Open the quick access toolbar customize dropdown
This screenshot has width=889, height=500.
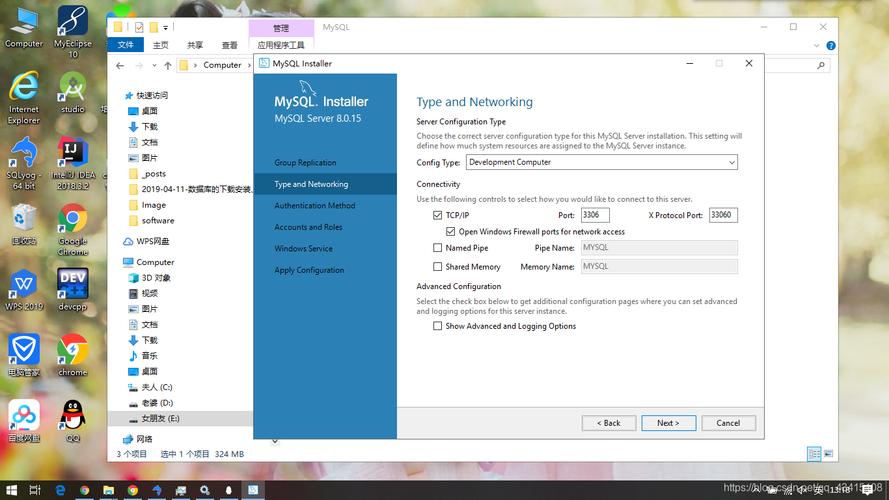166,27
